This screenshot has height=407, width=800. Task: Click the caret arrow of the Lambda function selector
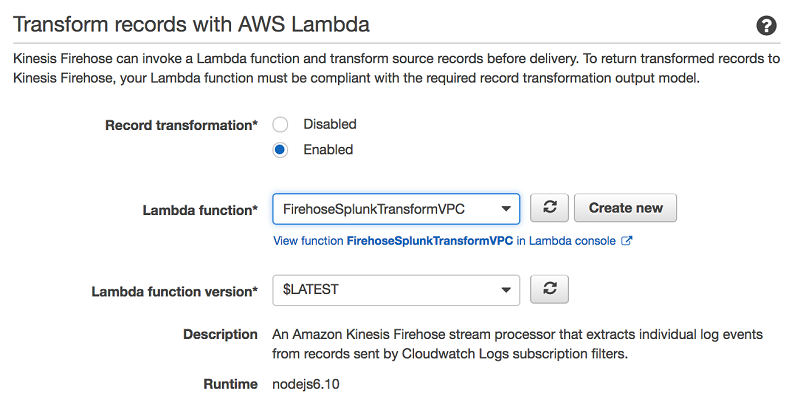tap(506, 209)
